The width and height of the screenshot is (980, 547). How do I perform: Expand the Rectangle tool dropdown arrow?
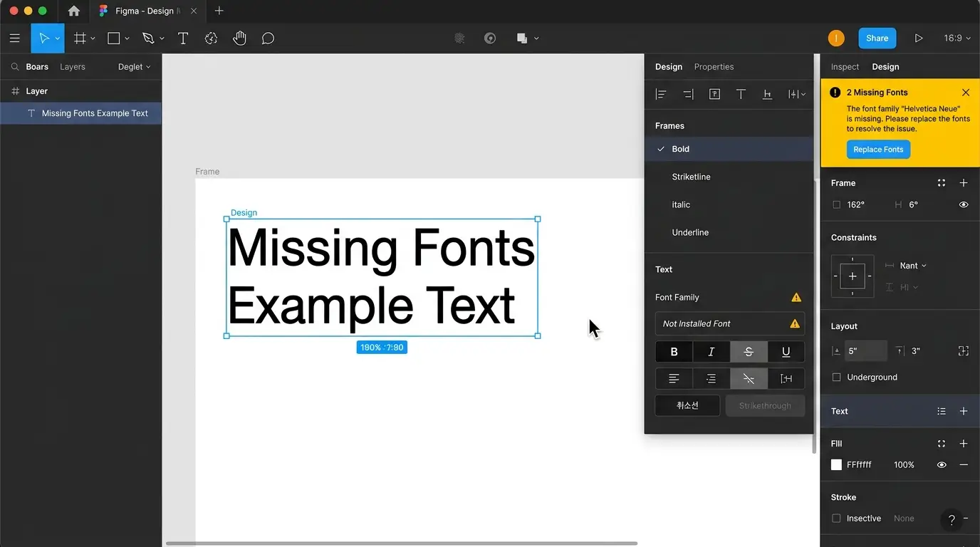coord(127,38)
